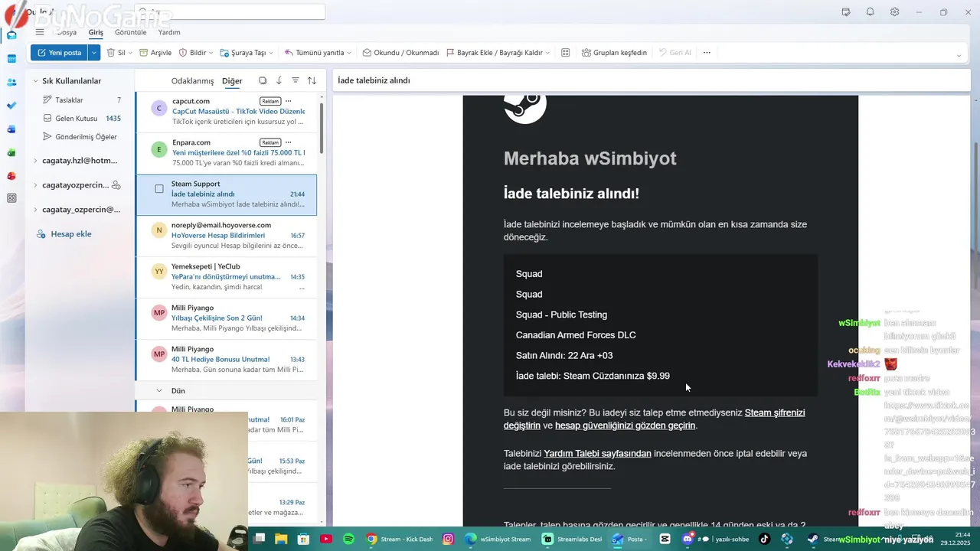The height and width of the screenshot is (551, 980).
Task: Click the Hesap ekle link
Action: click(71, 233)
